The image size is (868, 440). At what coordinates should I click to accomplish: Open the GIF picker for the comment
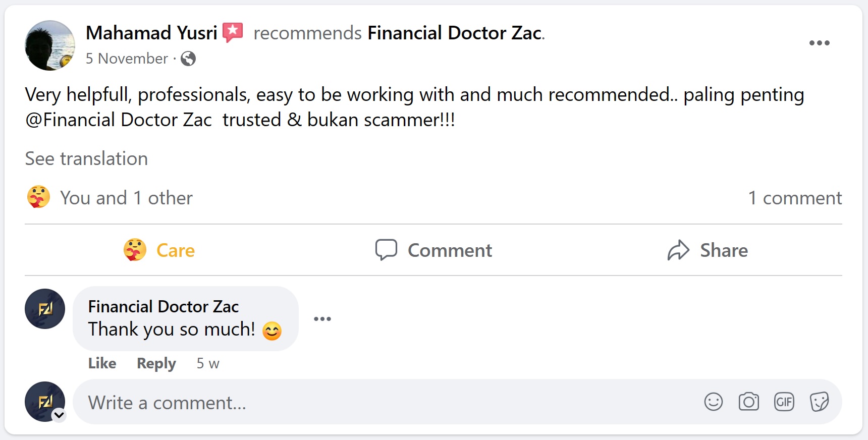tap(784, 402)
